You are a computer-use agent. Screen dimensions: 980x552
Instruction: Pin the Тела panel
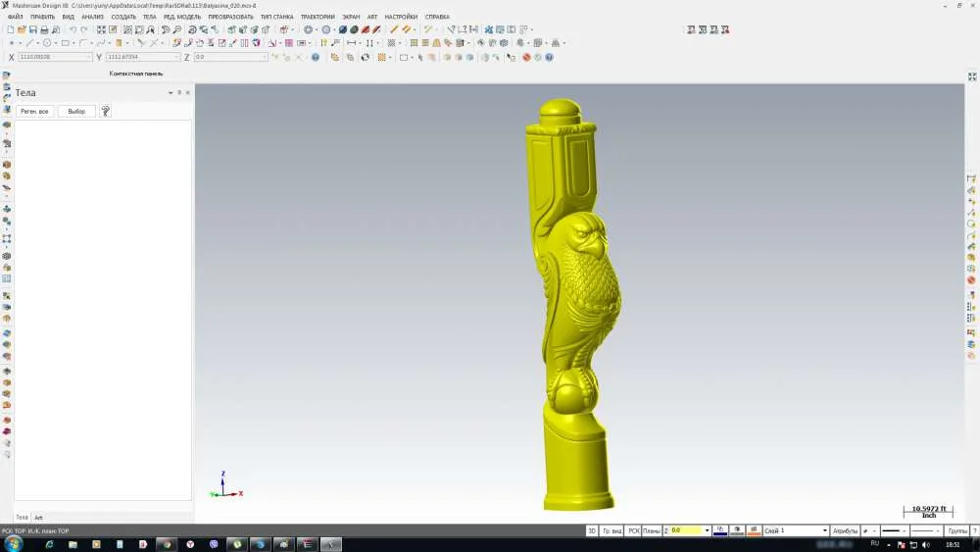pos(179,92)
